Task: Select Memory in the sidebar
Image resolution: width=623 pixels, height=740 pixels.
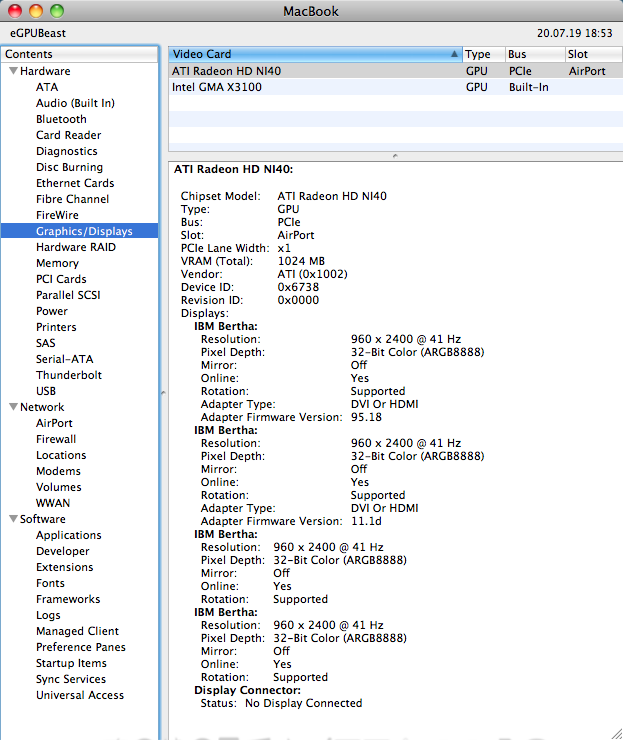Action: [57, 263]
